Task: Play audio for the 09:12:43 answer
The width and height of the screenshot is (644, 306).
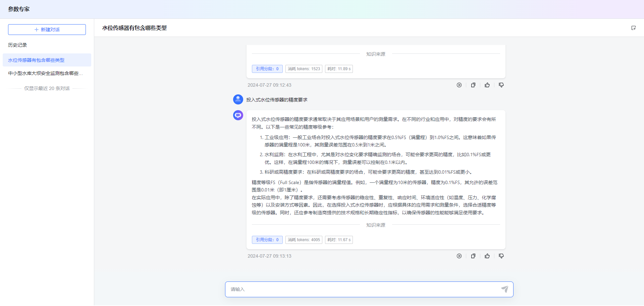Action: 459,85
